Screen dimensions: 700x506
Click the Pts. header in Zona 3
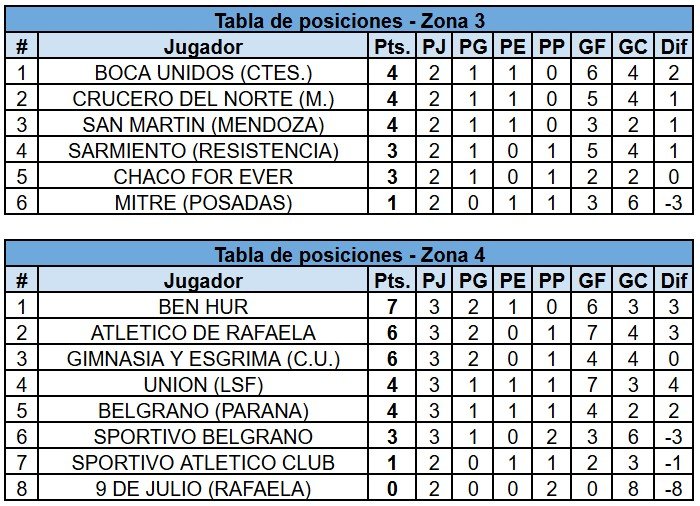pyautogui.click(x=392, y=46)
